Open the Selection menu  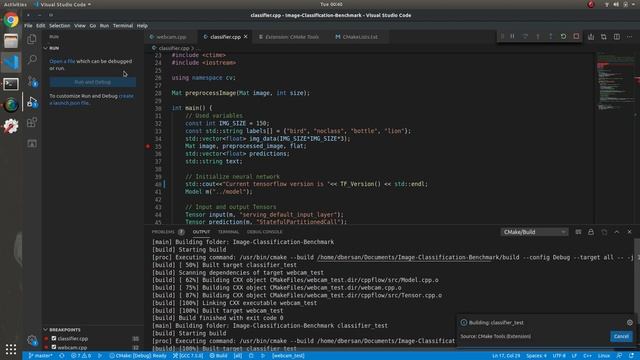(60, 26)
